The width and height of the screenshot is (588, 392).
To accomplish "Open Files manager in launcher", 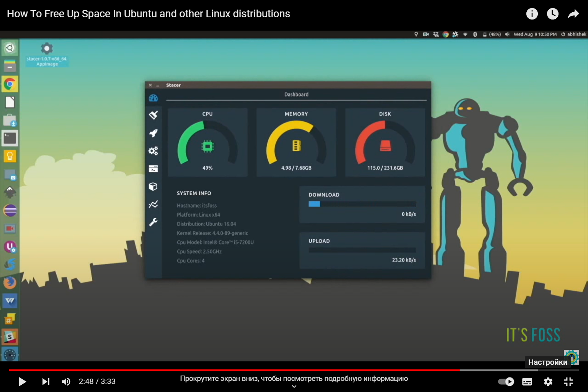I will pyautogui.click(x=10, y=66).
